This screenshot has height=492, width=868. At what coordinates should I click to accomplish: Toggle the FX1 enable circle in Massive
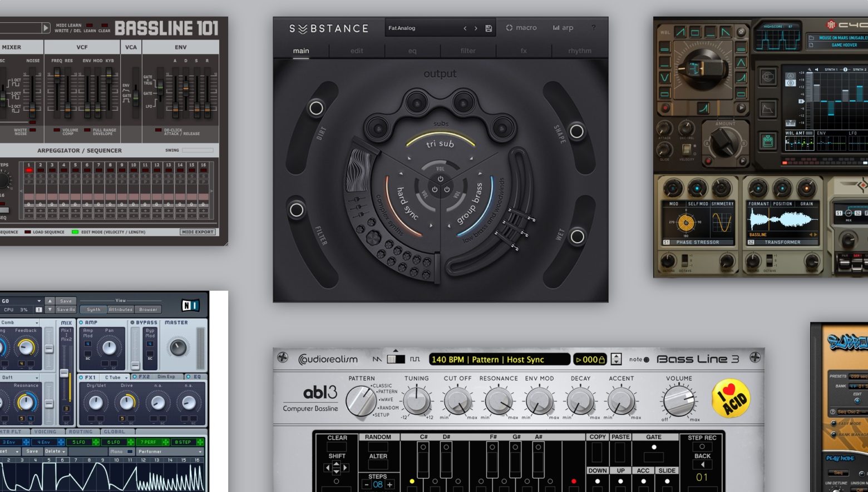(81, 376)
